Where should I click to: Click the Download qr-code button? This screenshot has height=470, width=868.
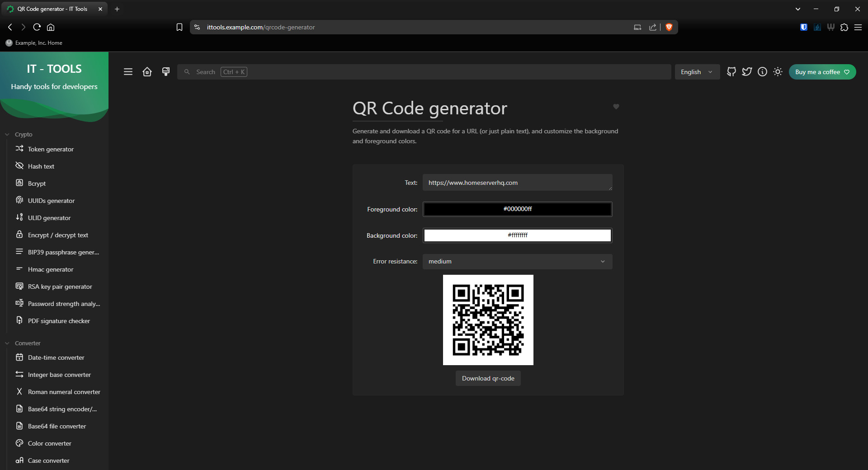coord(488,378)
